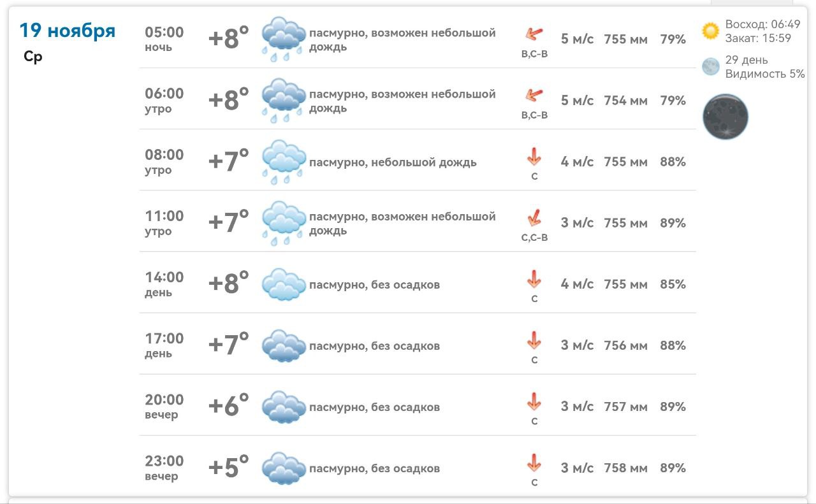Image resolution: width=816 pixels, height=504 pixels.
Task: Click the wind arrow icon at 06:00
Action: [x=534, y=95]
